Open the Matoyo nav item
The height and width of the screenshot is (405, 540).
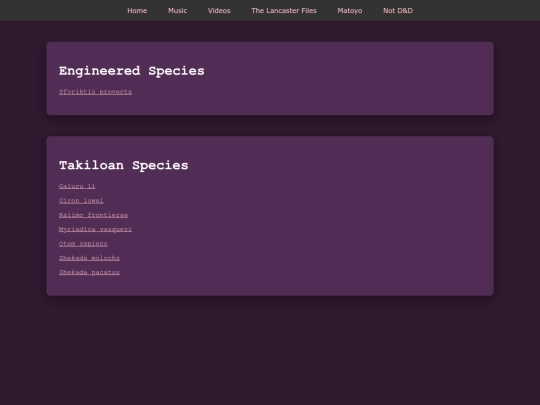[x=350, y=11]
